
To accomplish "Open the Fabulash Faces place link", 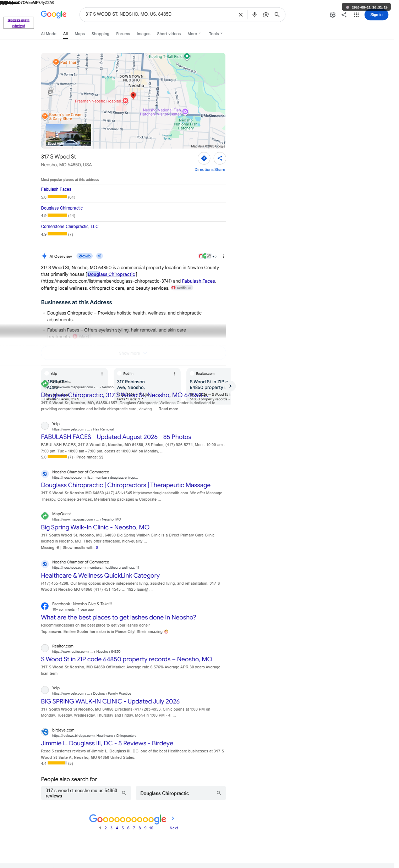I will pos(56,189).
